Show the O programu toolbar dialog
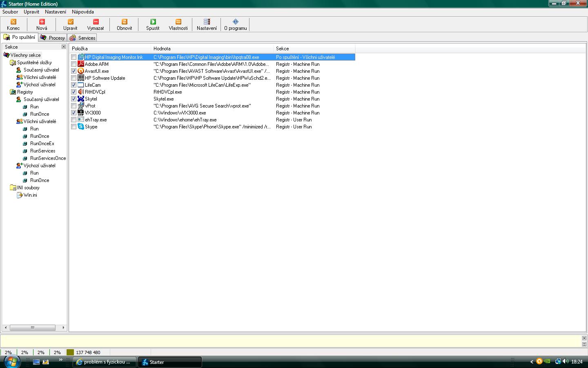The width and height of the screenshot is (588, 368). 235,25
